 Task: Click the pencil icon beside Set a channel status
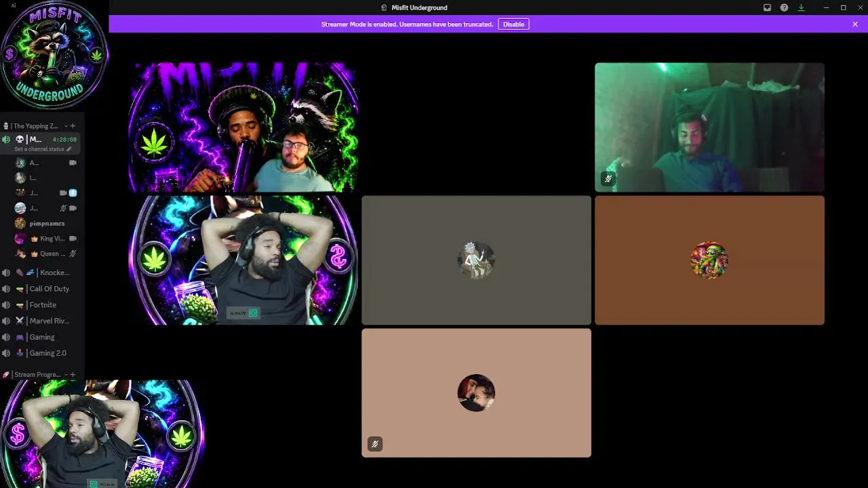(x=68, y=149)
